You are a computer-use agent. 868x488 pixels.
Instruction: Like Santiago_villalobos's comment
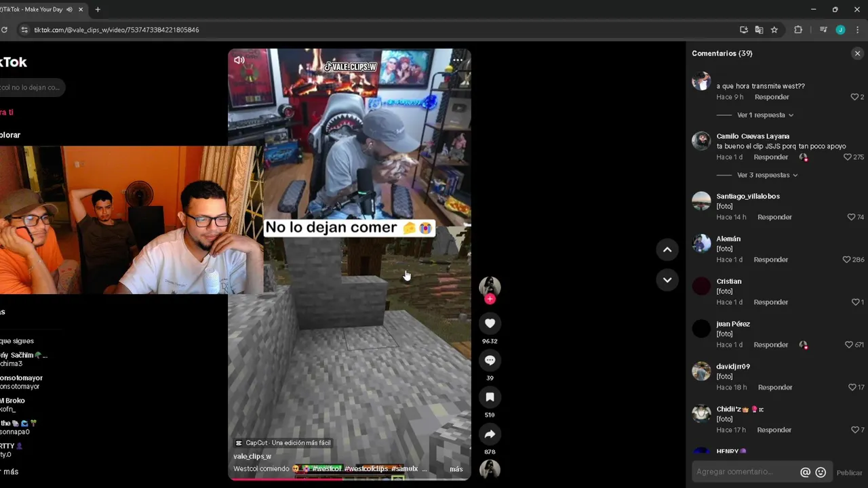[851, 217]
